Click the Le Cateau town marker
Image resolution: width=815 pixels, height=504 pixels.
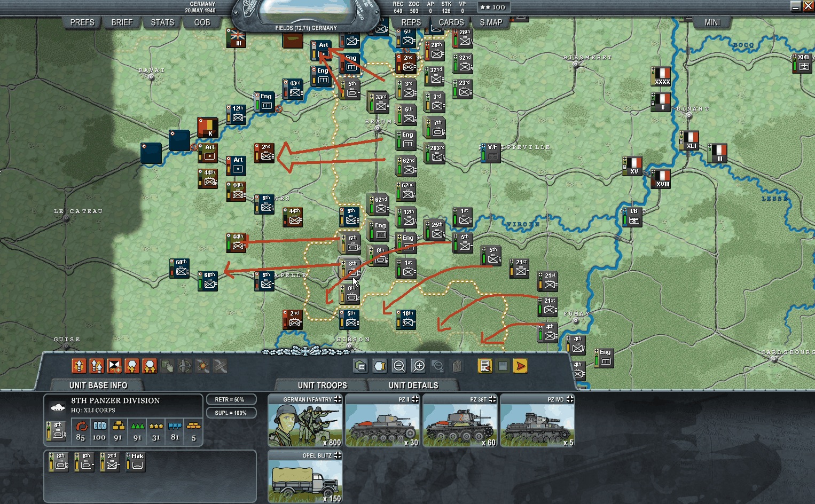[66, 218]
